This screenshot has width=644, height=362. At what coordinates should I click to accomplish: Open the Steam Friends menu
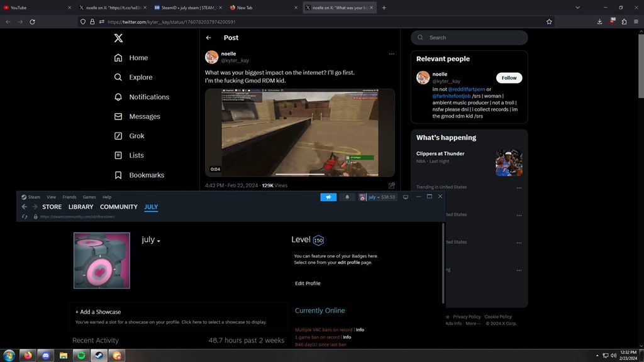coord(69,197)
